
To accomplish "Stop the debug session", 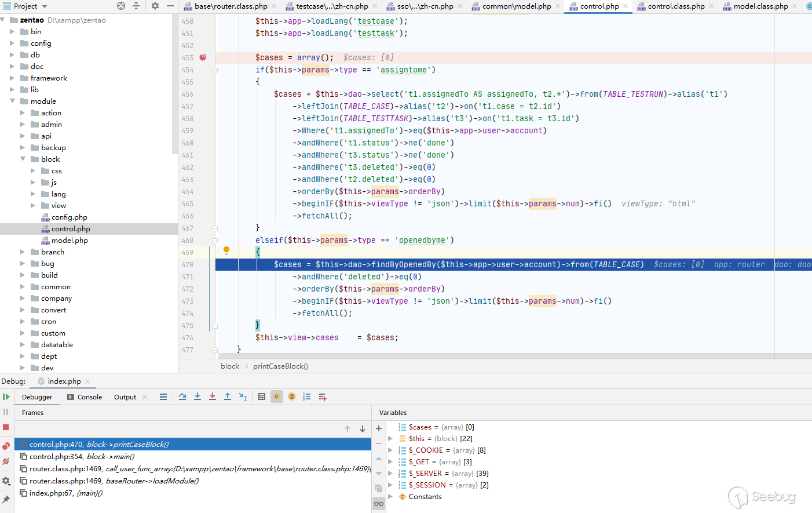I will 6,427.
